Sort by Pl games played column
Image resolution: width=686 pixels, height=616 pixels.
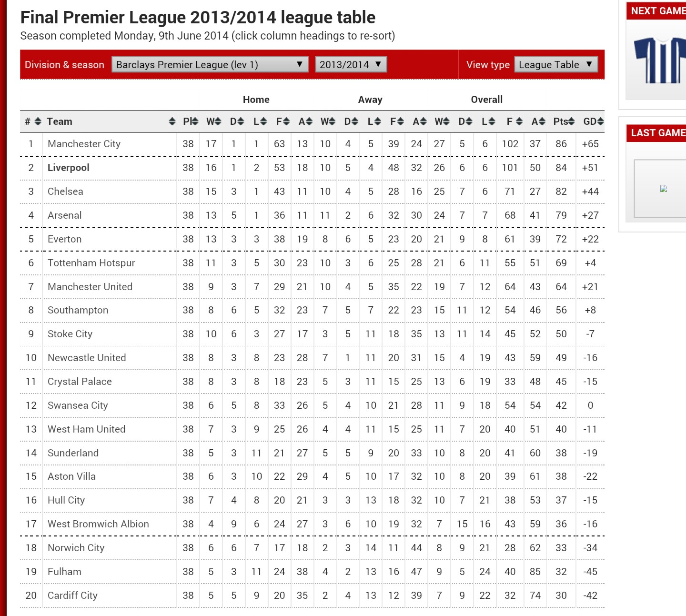pos(191,121)
